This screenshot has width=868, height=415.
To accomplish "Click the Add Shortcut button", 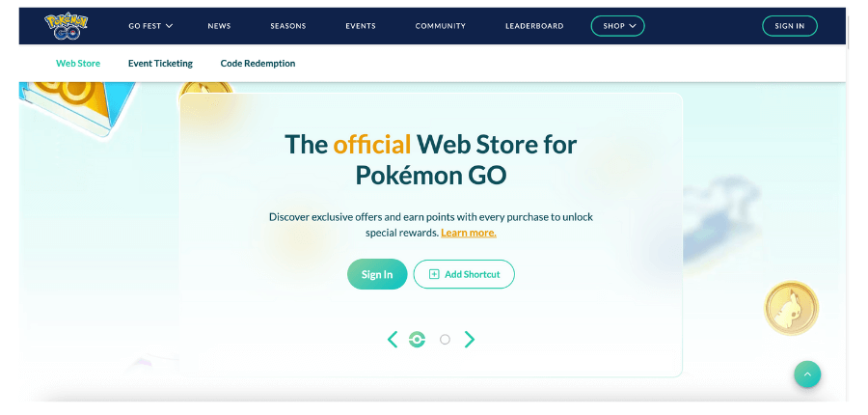I will pos(464,274).
